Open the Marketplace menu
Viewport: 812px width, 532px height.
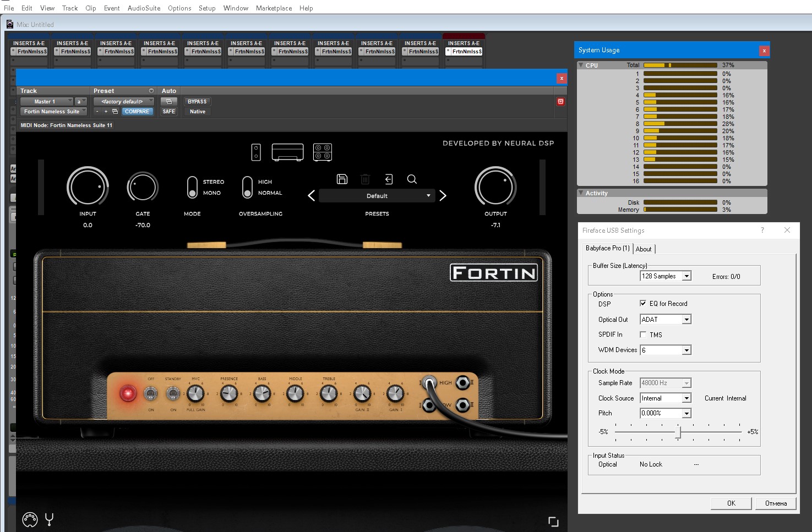coord(274,8)
